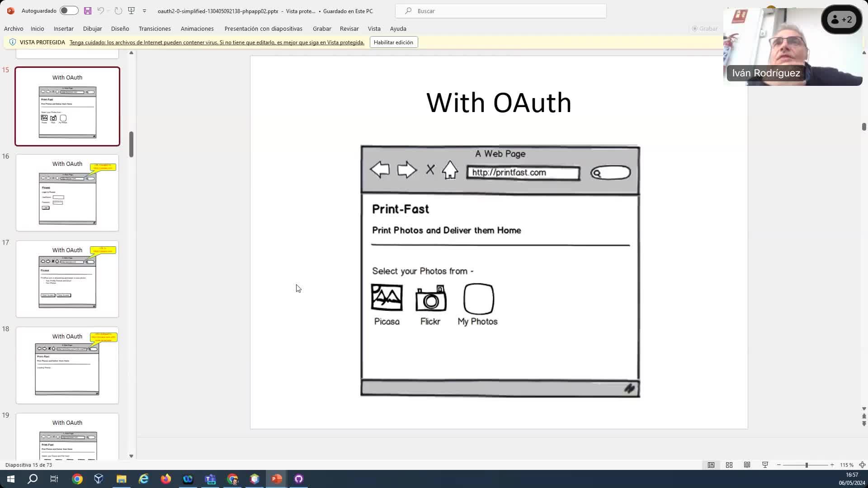Click Habilitar edición button
Viewport: 868px width, 488px height.
(x=393, y=42)
